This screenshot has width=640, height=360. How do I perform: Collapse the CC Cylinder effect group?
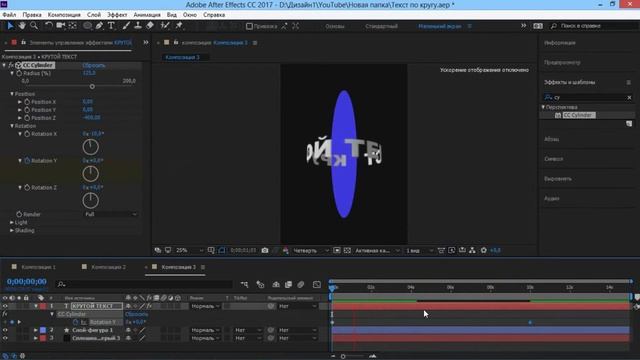(x=4, y=65)
